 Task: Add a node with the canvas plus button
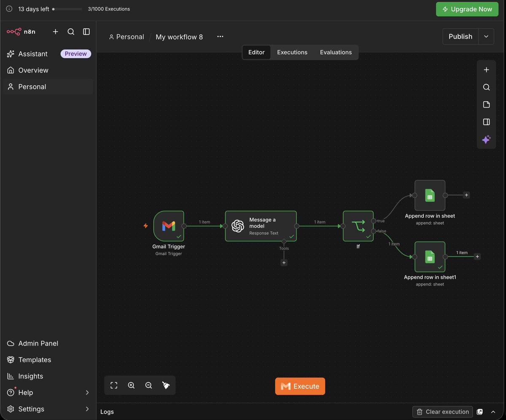(486, 70)
